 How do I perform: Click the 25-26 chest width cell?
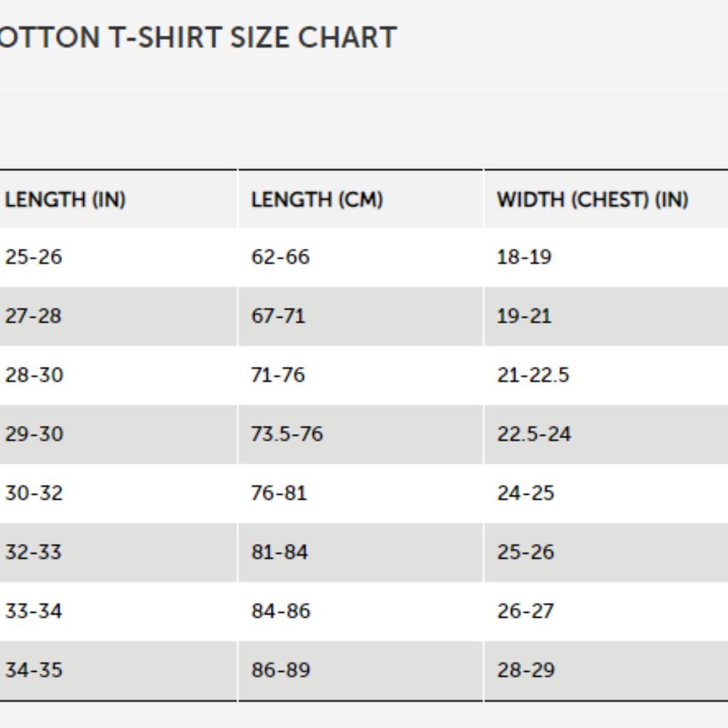[x=606, y=552]
